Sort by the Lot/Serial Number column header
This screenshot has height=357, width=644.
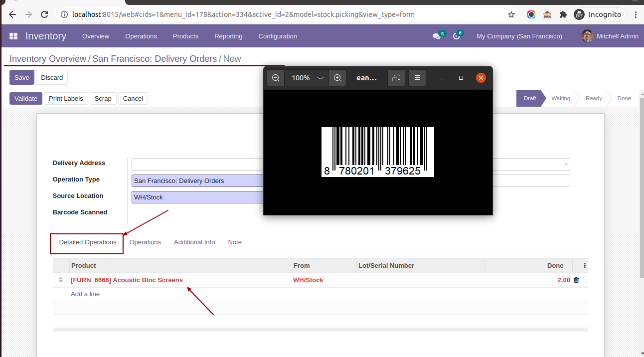point(420,266)
